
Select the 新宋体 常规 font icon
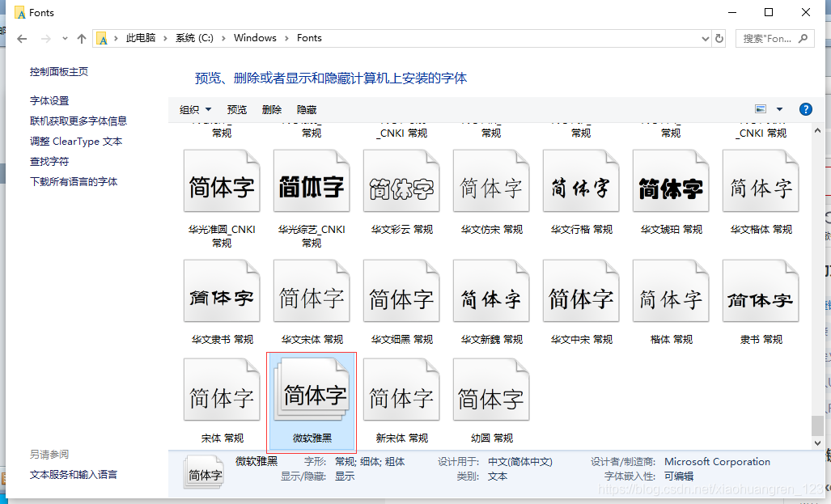tap(401, 389)
